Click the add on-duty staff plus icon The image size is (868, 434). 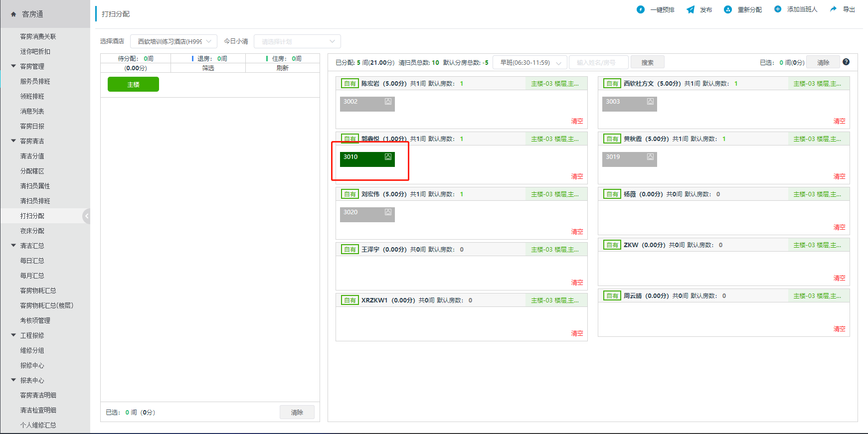778,9
